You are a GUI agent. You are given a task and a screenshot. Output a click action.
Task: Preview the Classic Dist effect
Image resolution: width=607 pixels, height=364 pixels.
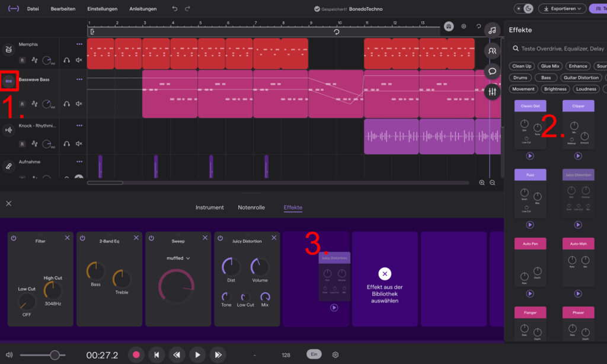[530, 156]
